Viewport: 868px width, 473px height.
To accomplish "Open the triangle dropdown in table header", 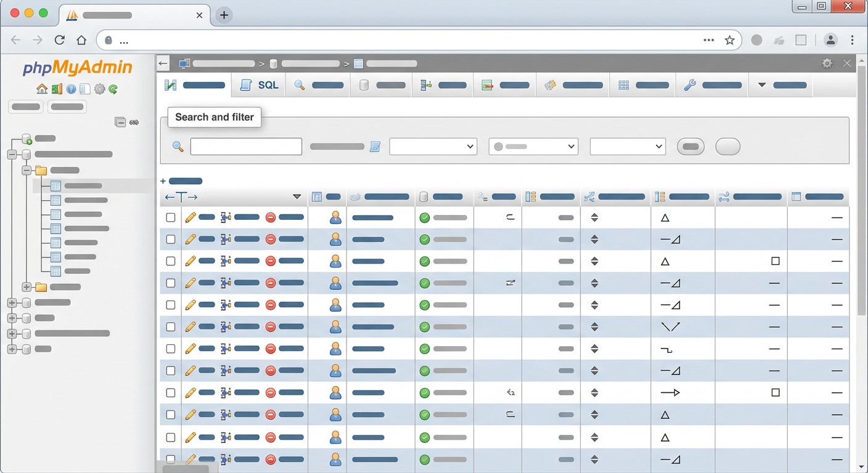I will 297,197.
